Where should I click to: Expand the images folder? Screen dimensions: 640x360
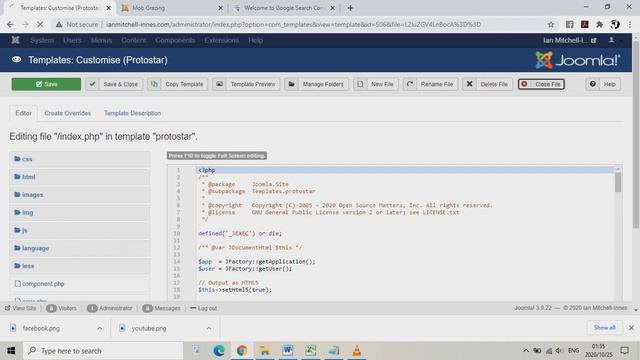[80, 195]
